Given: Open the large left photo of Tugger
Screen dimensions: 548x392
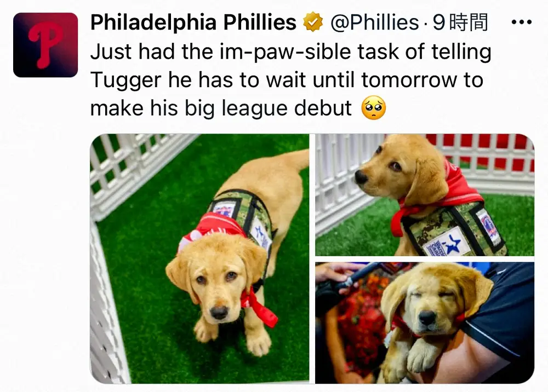Looking at the screenshot, I should tap(199, 258).
